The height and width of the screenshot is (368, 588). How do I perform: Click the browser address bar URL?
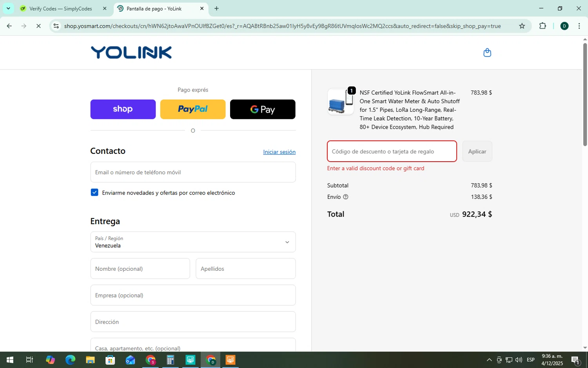point(282,26)
